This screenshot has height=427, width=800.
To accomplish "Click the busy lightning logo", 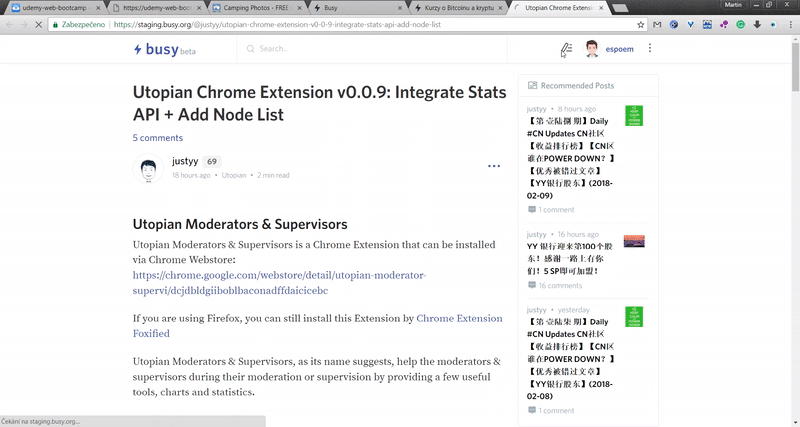I will pos(138,49).
